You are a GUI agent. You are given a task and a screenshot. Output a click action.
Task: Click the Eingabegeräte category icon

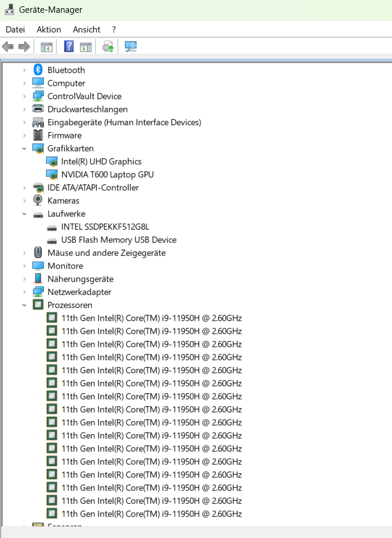tap(38, 122)
